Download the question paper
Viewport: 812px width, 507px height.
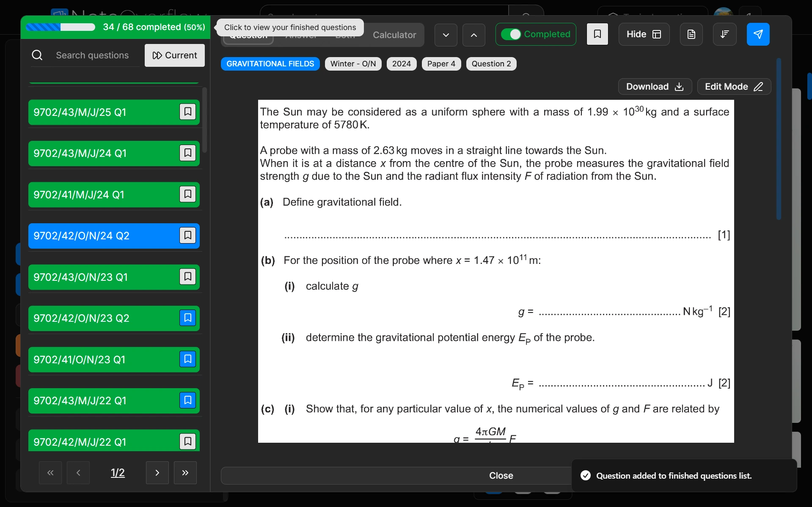click(655, 87)
